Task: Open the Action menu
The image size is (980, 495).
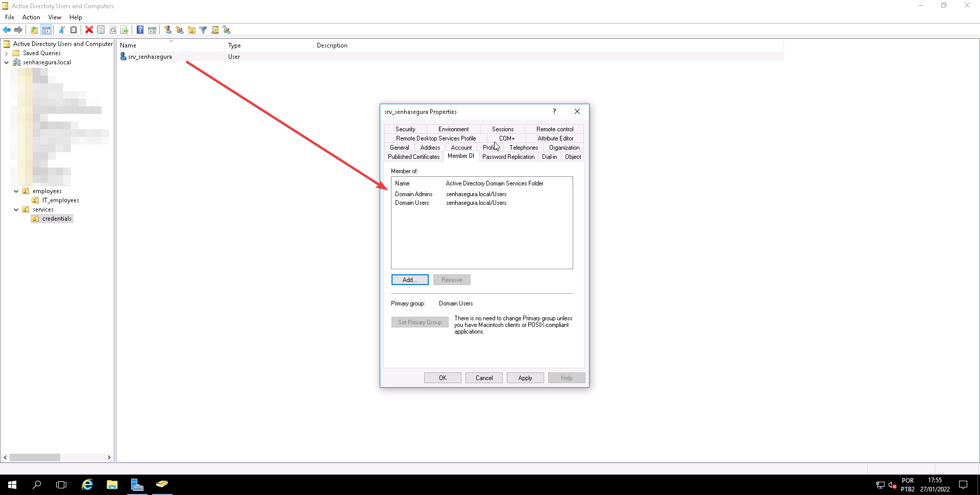Action: tap(31, 17)
